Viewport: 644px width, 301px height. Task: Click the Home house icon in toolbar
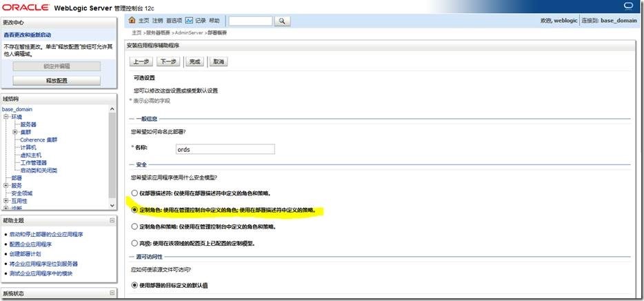click(x=132, y=20)
